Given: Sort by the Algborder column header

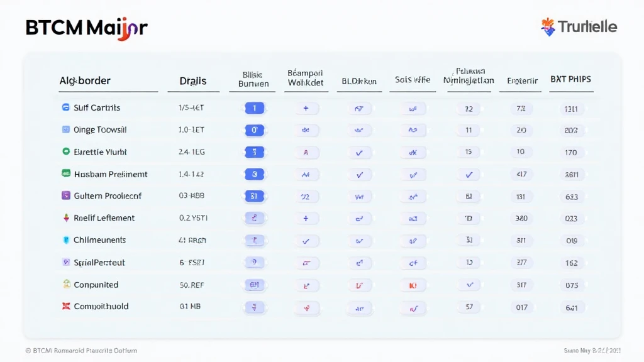Looking at the screenshot, I should coord(85,80).
